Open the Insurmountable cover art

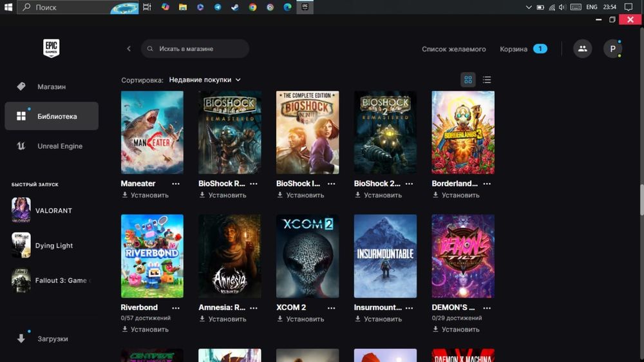click(385, 256)
